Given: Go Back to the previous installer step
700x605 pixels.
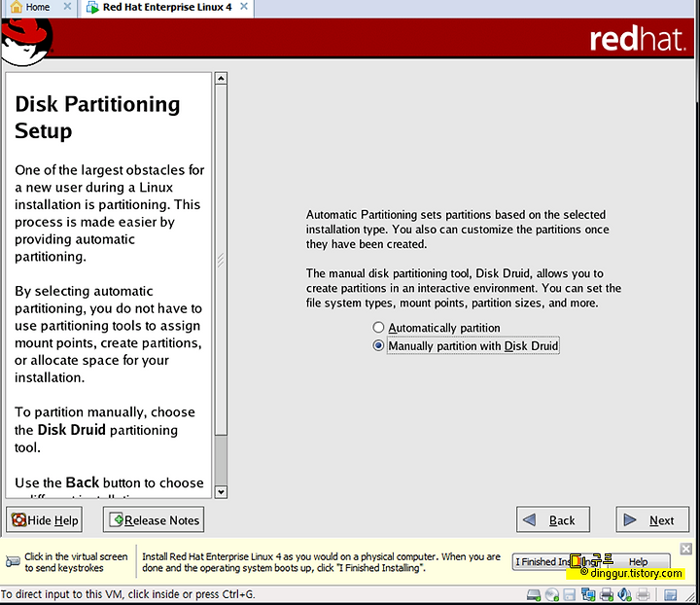Looking at the screenshot, I should click(552, 519).
